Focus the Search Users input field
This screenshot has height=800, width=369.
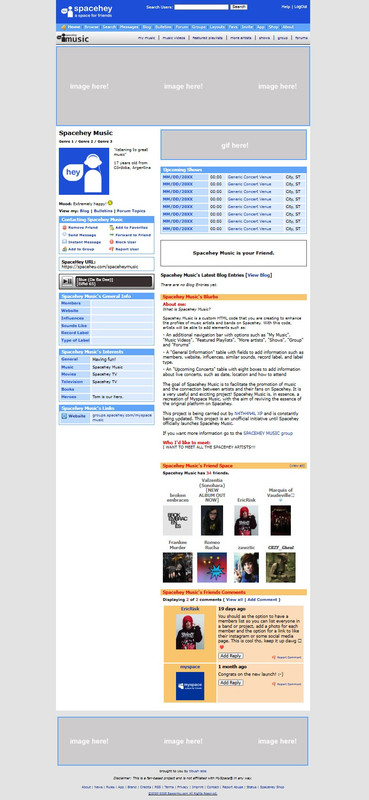tap(201, 7)
